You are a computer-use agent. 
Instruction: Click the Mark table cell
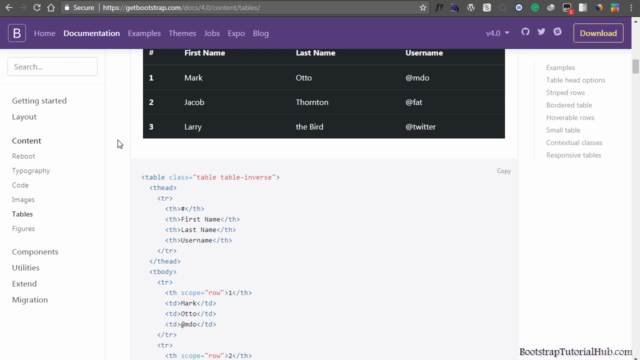tap(193, 78)
